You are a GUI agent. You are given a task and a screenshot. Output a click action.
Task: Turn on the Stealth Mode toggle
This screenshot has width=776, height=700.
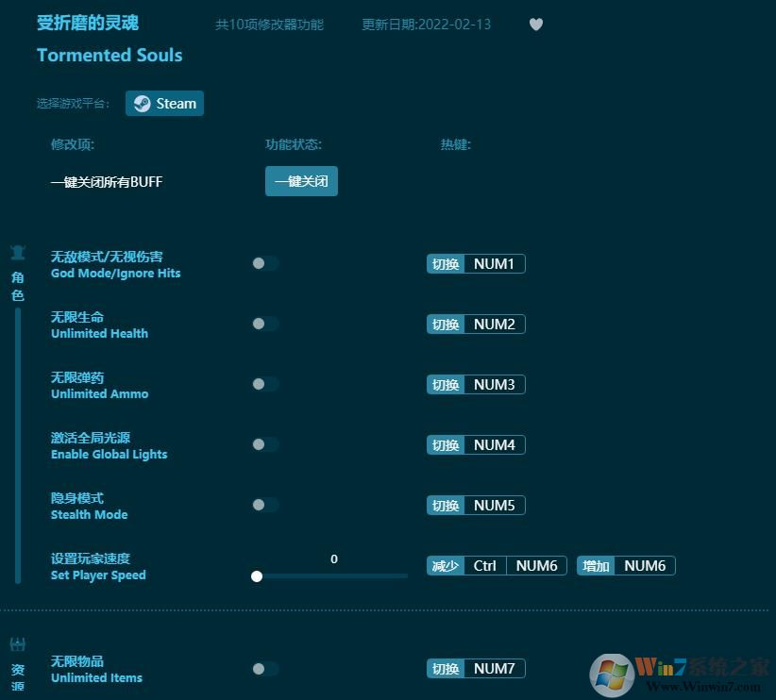click(264, 505)
